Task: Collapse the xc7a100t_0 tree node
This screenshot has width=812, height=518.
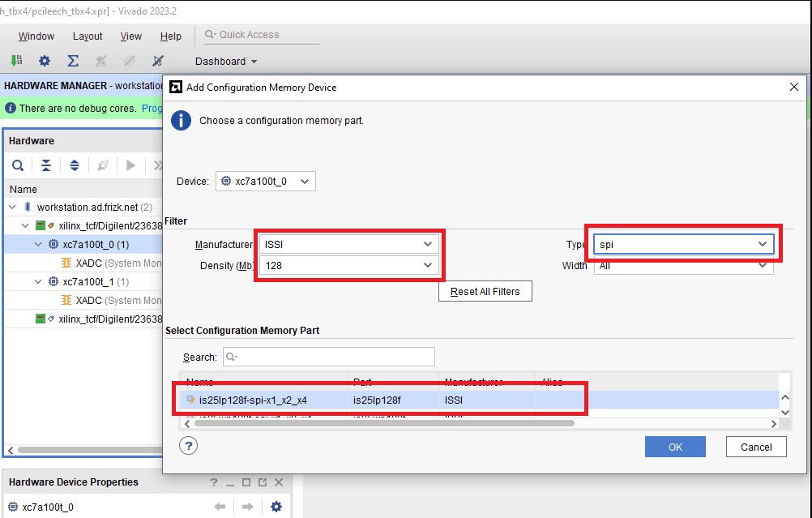Action: point(38,245)
